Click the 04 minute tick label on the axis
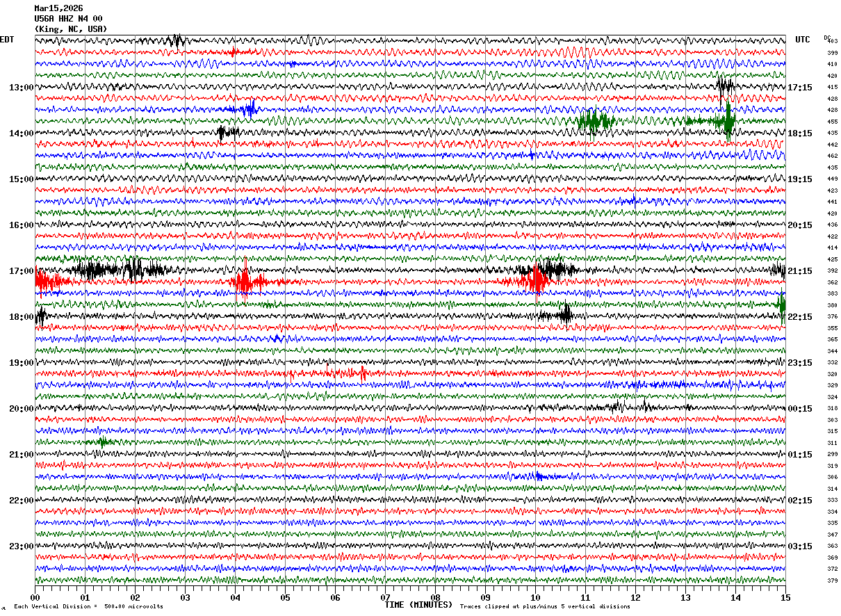 click(235, 597)
